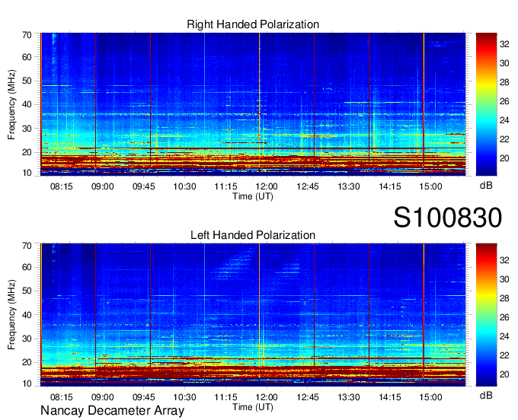This screenshot has width=518, height=420.
Task: Select the 'S100830' label
Action: (448, 218)
